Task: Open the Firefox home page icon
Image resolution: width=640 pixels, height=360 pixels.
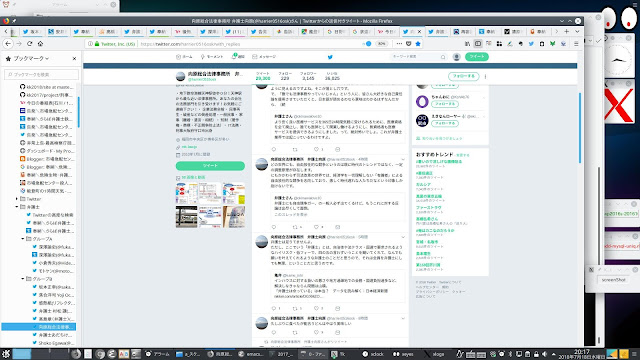Action: pos(40,44)
